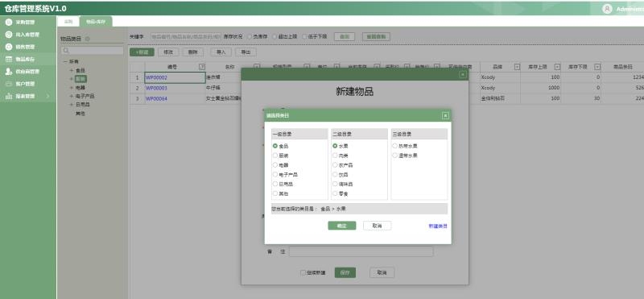Click the Xcody brand cell in row 1

coord(500,77)
